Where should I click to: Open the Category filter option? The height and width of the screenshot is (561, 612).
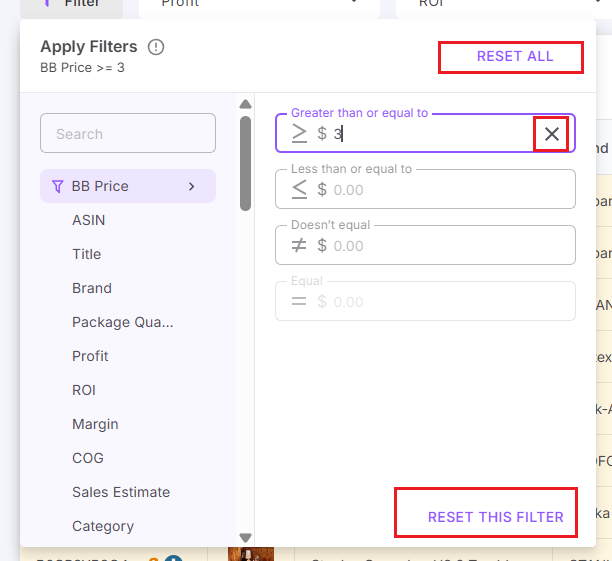102,526
